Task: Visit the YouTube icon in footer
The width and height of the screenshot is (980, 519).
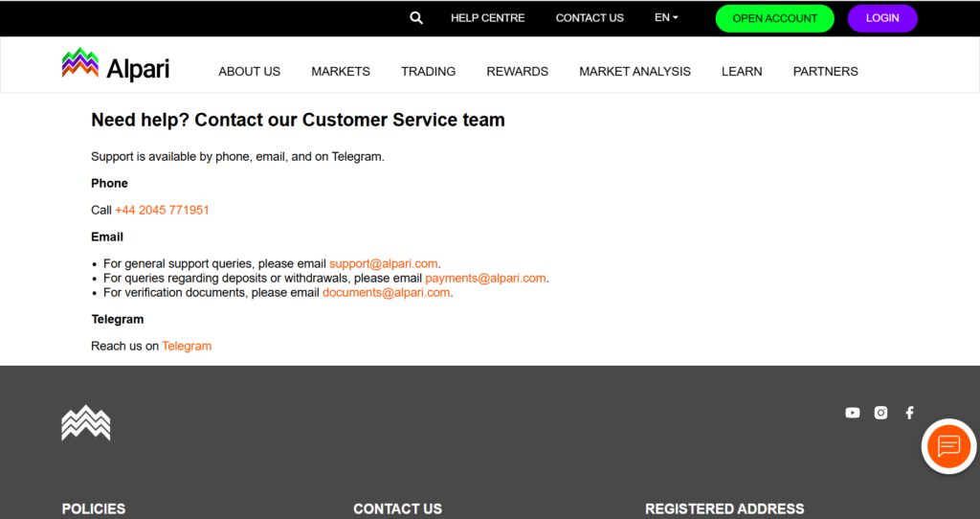Action: (853, 413)
